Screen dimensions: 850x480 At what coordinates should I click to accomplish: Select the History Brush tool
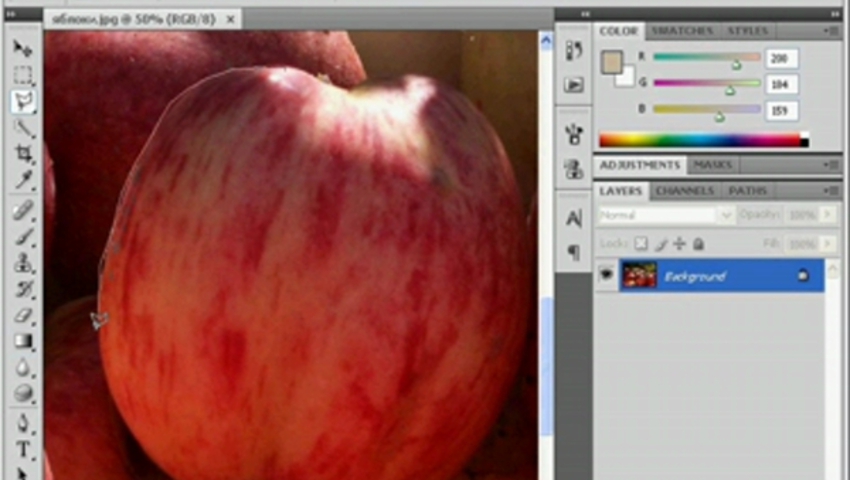click(x=23, y=289)
